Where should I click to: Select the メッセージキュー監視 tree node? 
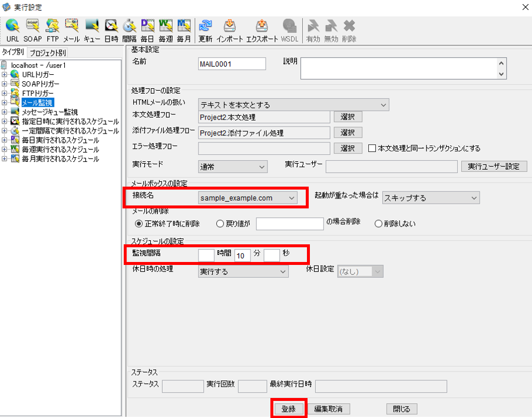(49, 112)
